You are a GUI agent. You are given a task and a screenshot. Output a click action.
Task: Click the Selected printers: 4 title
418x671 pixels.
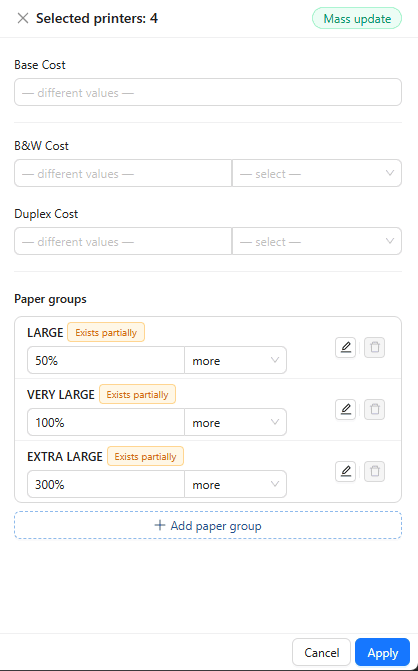tap(97, 18)
